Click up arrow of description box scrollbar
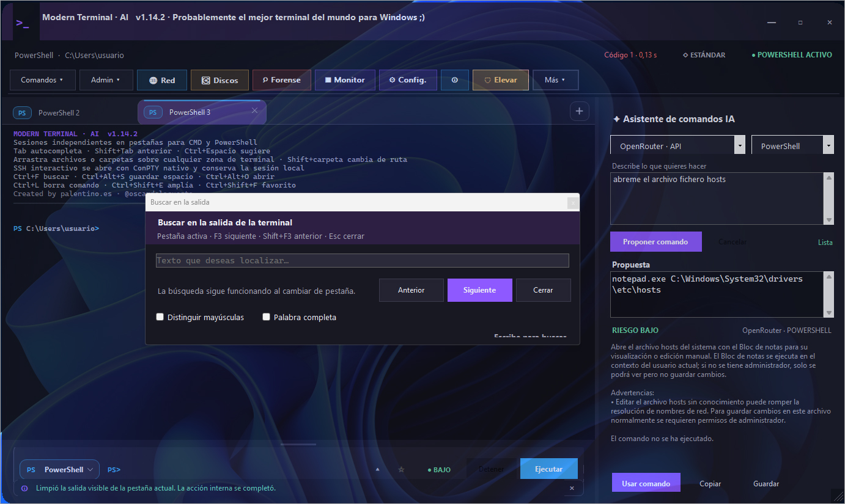 click(x=829, y=178)
